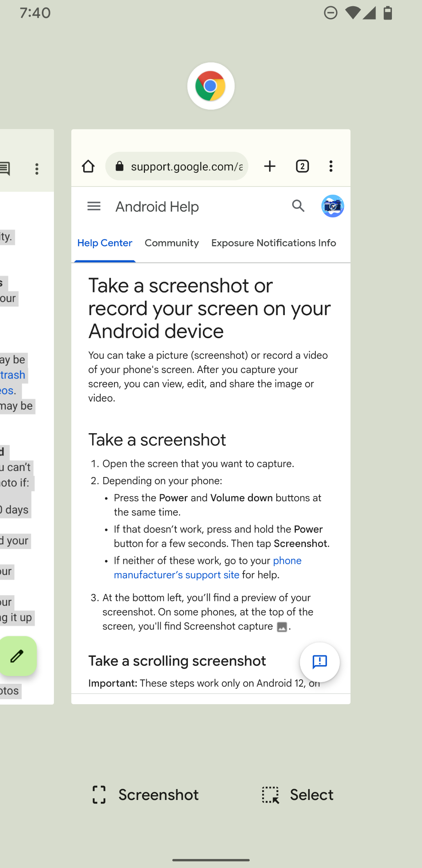
Task: Tap the green pencil edit button in left app
Action: 18,656
